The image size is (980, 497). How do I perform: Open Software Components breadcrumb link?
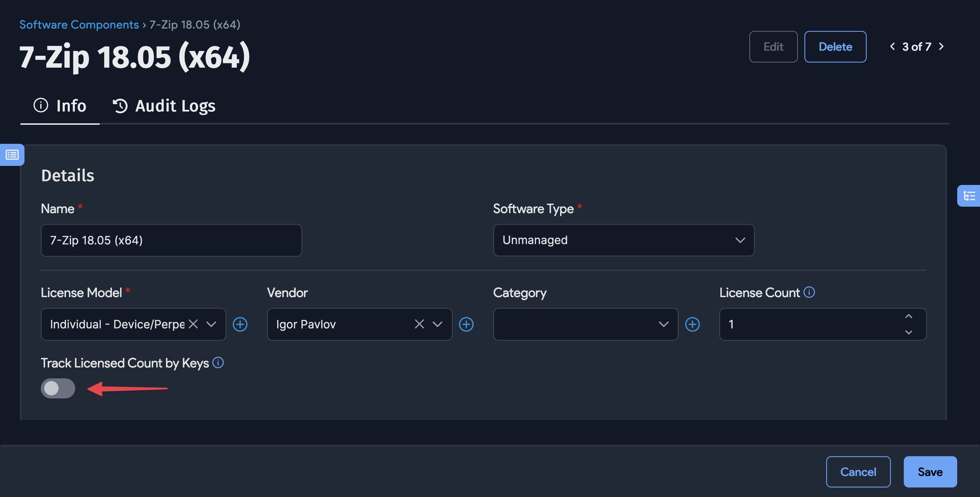tap(79, 25)
